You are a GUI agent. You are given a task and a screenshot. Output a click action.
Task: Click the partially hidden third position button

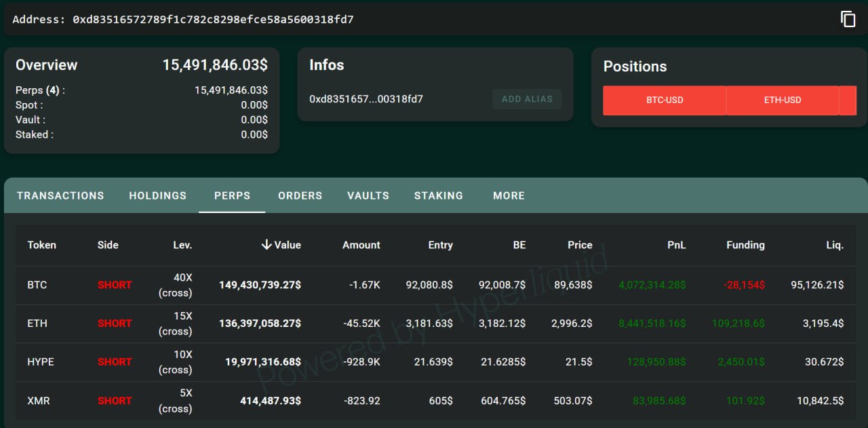(848, 100)
